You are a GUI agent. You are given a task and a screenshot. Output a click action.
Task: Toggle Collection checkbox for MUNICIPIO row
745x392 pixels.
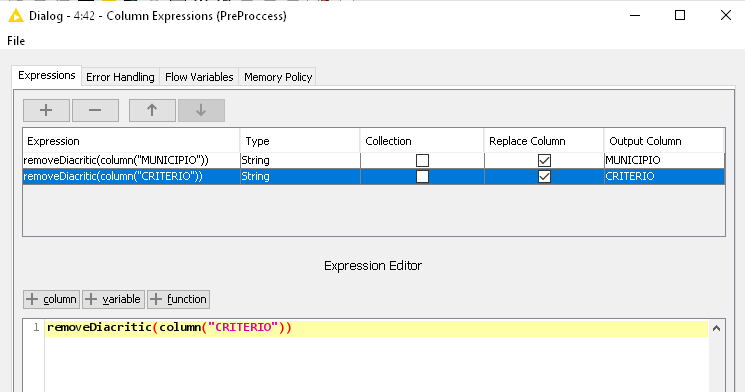(x=422, y=161)
